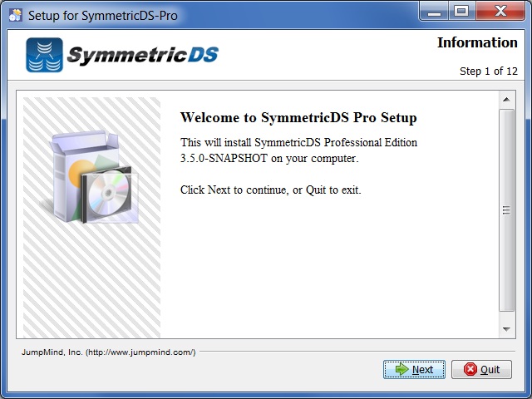Exit the installer with the Quit button

[481, 369]
